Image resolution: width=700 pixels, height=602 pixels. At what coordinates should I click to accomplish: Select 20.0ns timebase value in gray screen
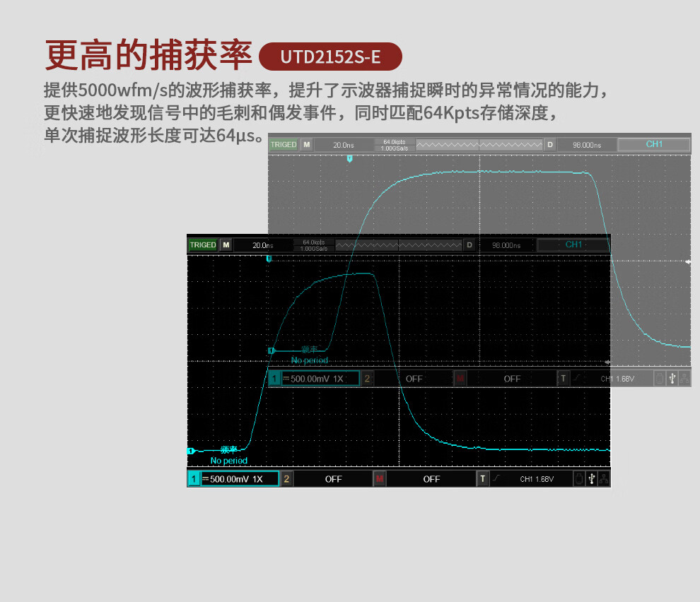point(344,145)
